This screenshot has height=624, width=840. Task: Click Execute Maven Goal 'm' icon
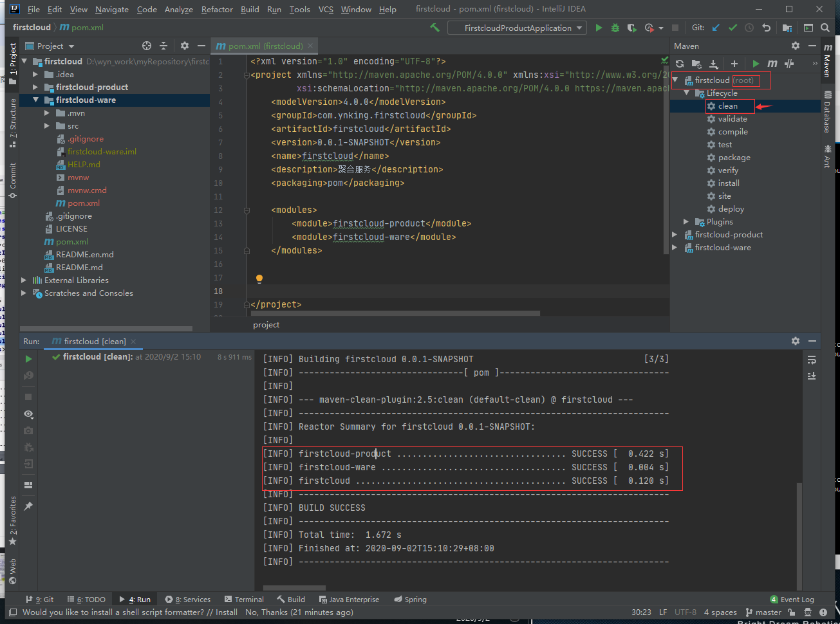point(772,63)
